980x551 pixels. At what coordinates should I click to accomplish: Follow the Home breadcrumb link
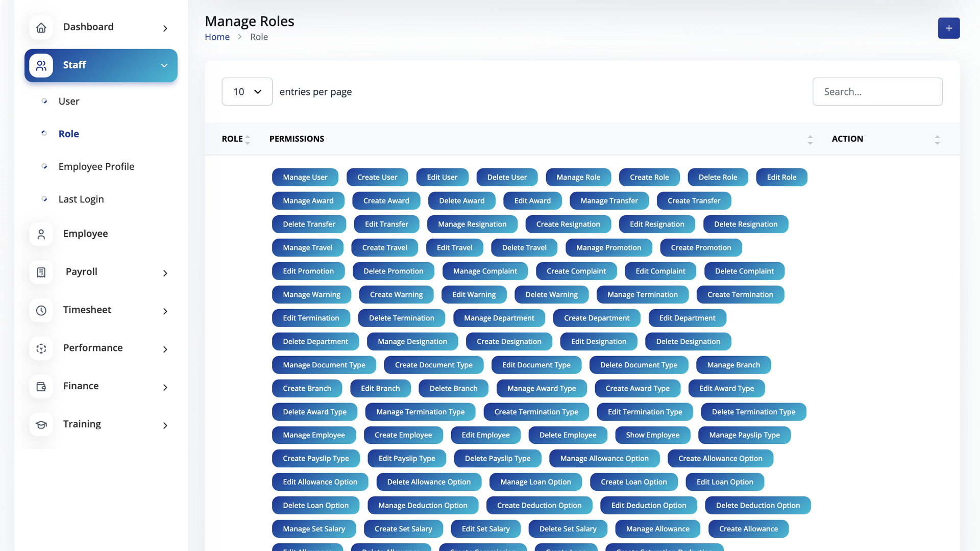pos(217,37)
